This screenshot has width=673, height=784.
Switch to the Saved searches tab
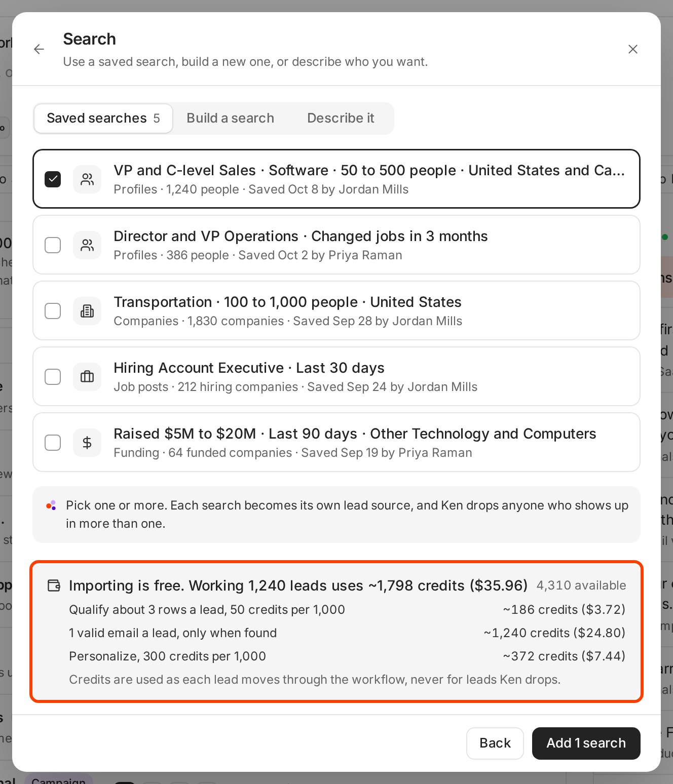point(103,119)
